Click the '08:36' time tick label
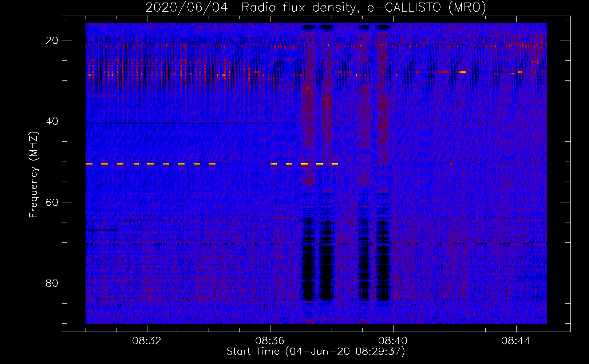This screenshot has width=589, height=364. (x=270, y=341)
